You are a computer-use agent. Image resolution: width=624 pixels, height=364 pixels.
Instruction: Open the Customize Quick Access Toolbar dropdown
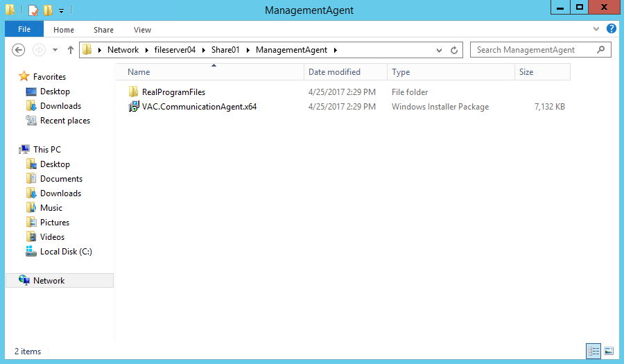click(61, 10)
